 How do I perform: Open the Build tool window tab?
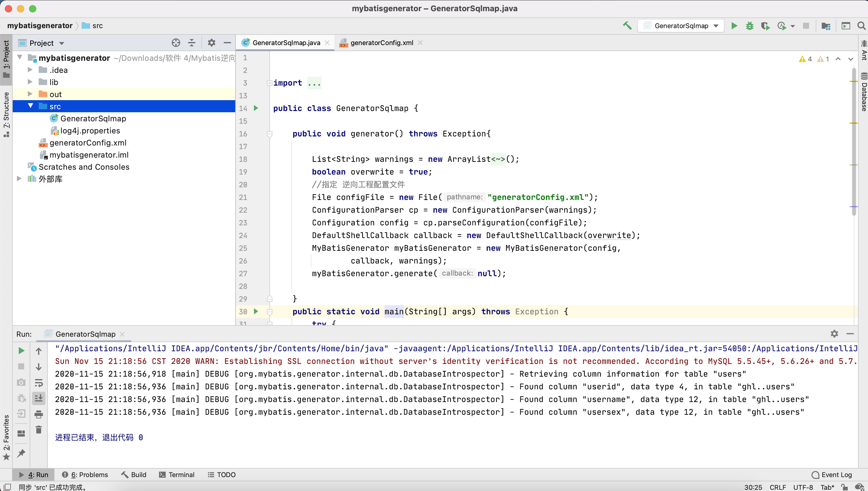coord(134,474)
